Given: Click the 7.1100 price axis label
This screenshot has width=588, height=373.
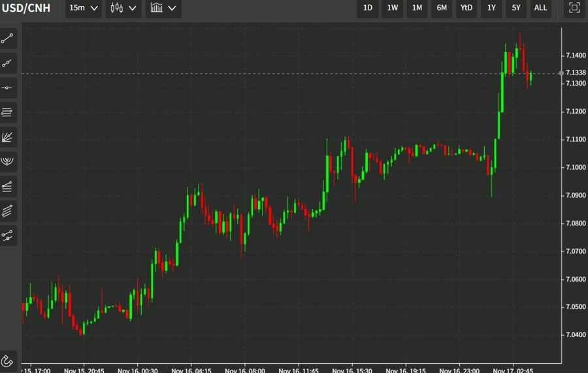Looking at the screenshot, I should [576, 139].
